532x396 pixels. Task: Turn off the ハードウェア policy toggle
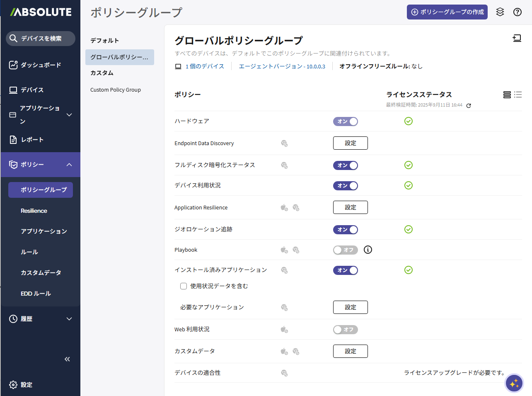coord(345,121)
